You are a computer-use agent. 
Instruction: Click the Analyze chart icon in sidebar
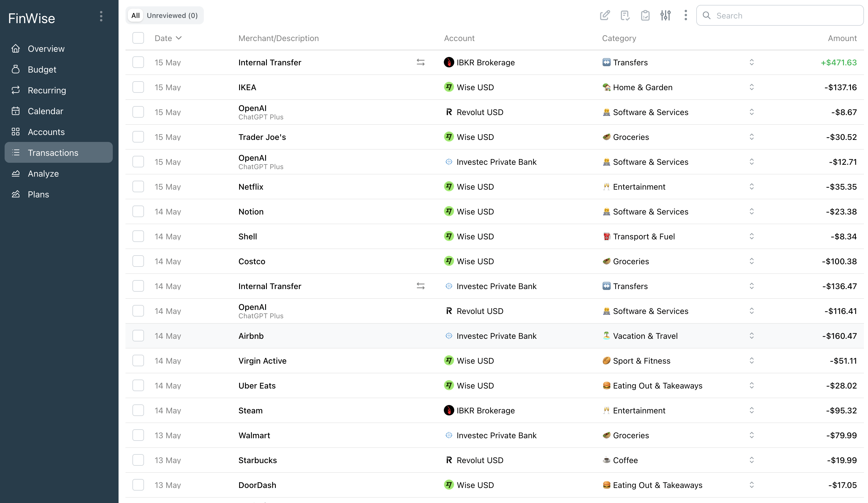(16, 173)
